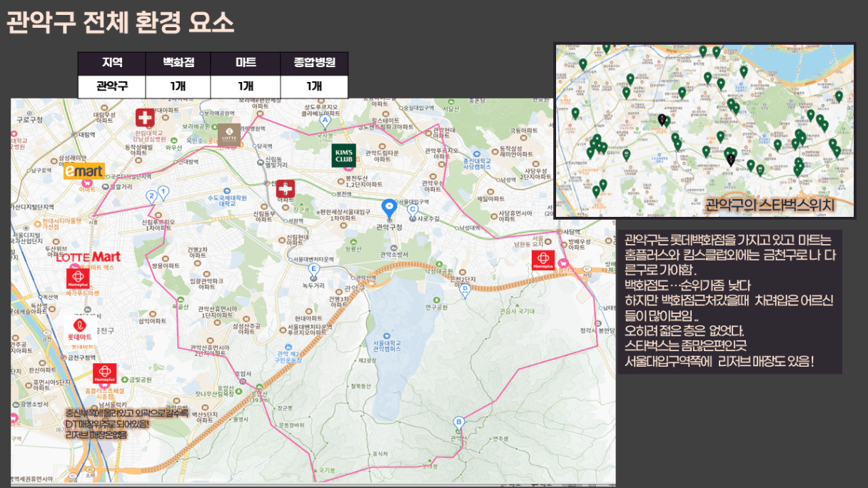Screen dimensions: 868x488
Task: Select the note line 오히려 젊은 층은 없엇다.
Action: click(684, 331)
